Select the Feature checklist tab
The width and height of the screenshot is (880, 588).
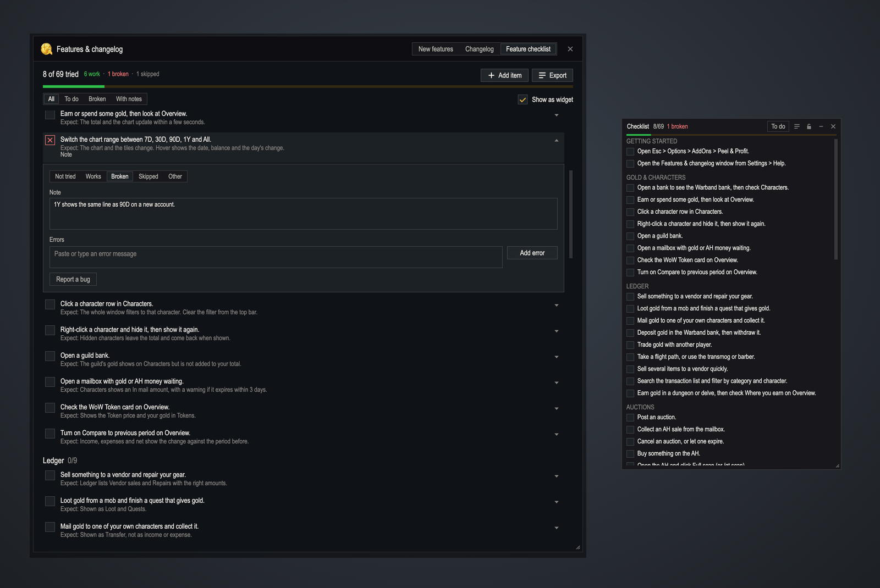point(528,49)
